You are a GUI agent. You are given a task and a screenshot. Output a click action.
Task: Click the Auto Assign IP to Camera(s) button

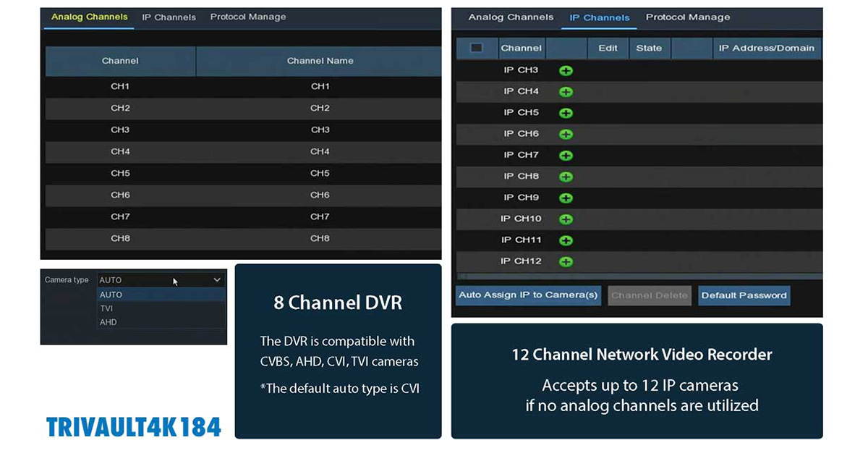click(528, 295)
